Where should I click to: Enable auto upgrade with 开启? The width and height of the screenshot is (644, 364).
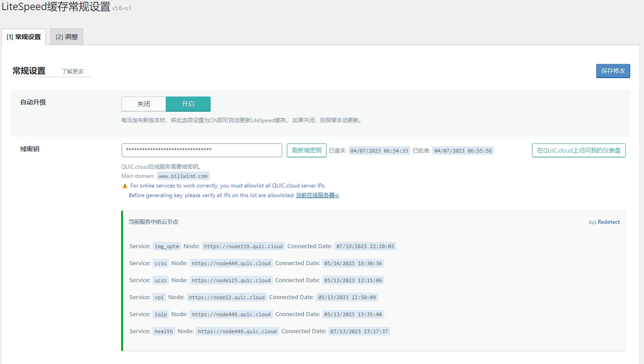pyautogui.click(x=188, y=104)
